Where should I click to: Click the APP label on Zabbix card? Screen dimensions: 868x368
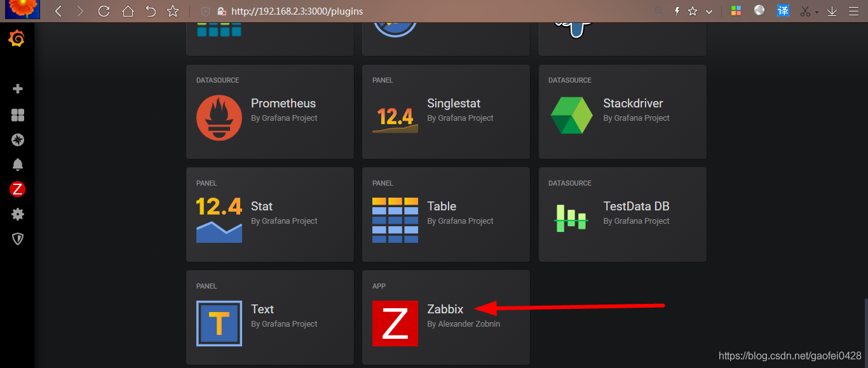pyautogui.click(x=379, y=286)
